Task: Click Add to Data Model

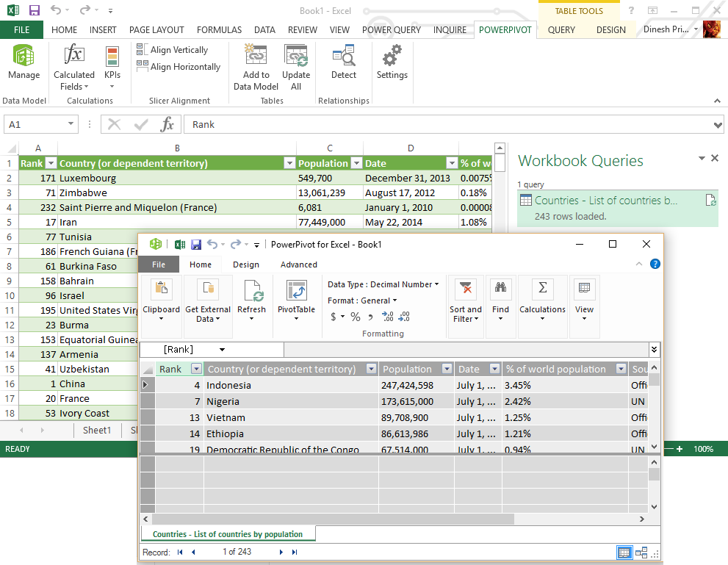Action: 256,68
